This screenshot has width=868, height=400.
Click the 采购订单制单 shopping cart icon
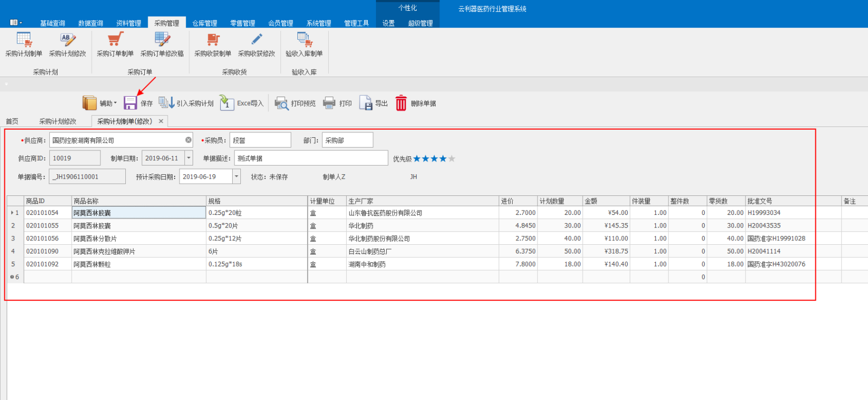[x=115, y=40]
